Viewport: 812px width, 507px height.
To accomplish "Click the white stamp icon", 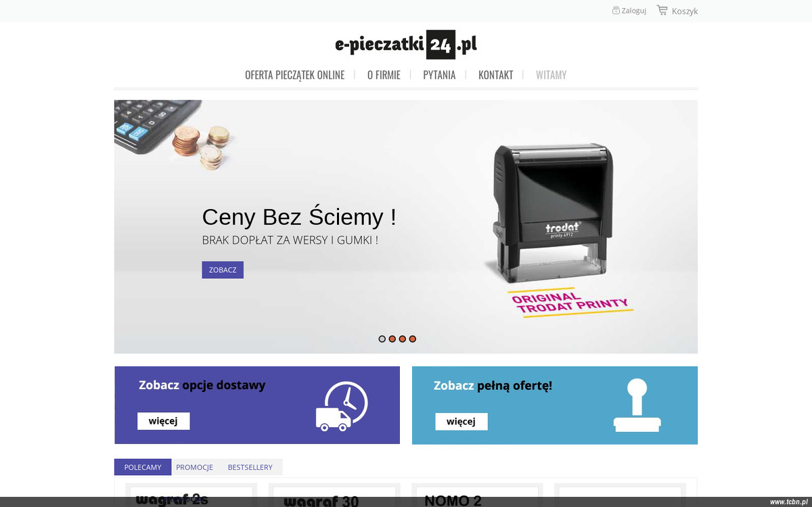I will click(637, 405).
